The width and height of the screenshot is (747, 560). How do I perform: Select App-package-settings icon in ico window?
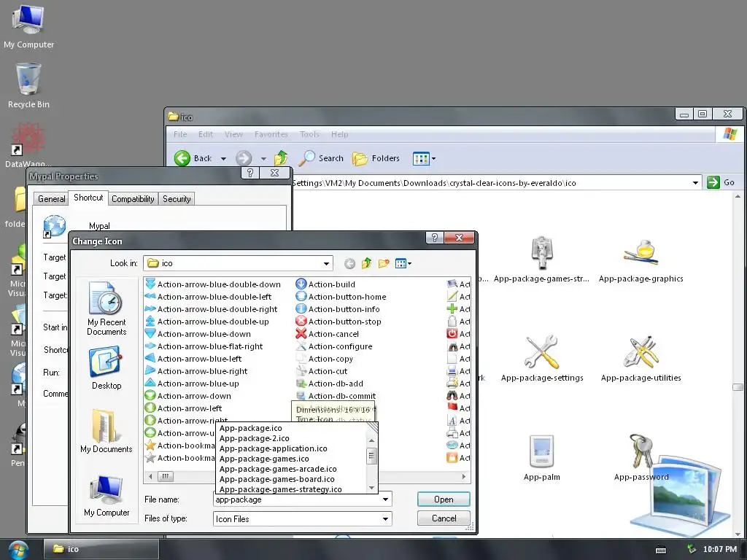(542, 359)
